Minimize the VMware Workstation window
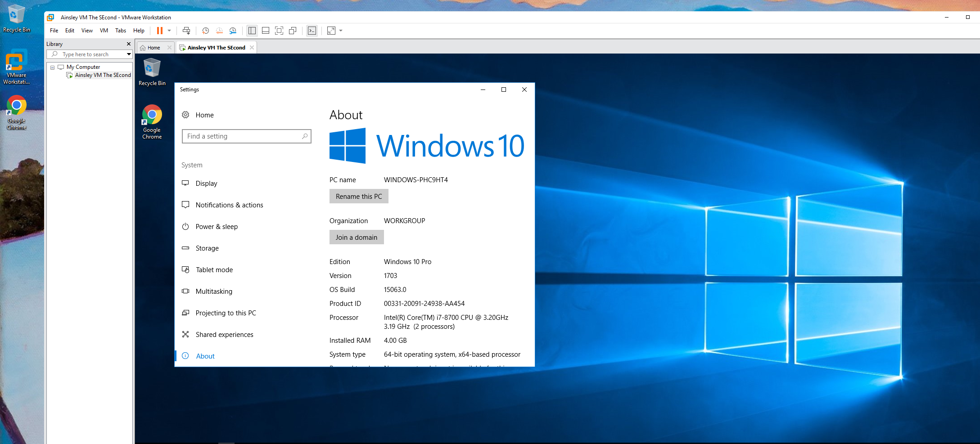Screen dimensions: 980x444 (x=947, y=17)
